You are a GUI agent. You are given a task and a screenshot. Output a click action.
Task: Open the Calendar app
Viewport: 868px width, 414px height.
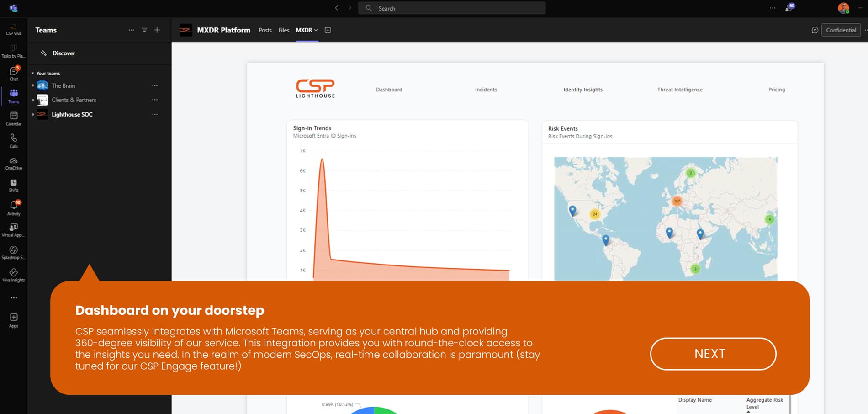[14, 118]
